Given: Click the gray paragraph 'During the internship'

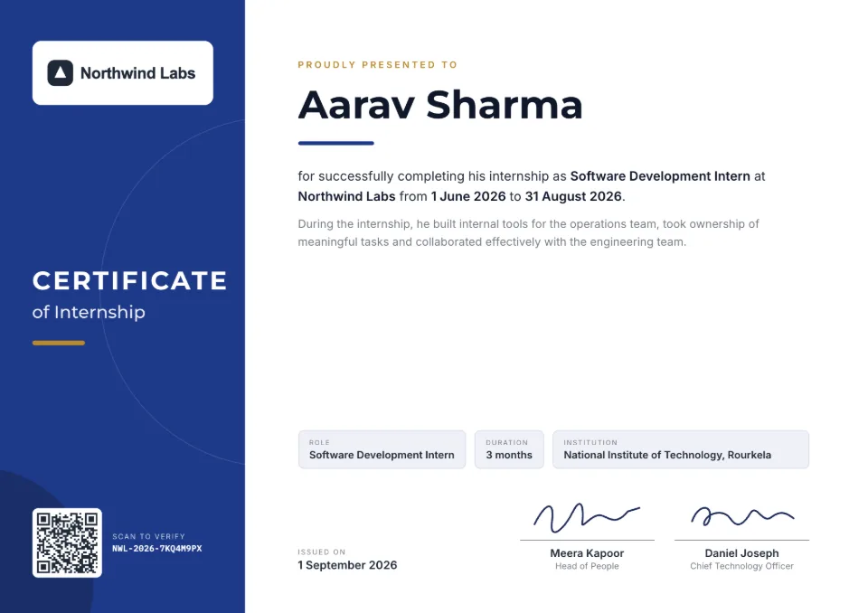Looking at the screenshot, I should (529, 232).
